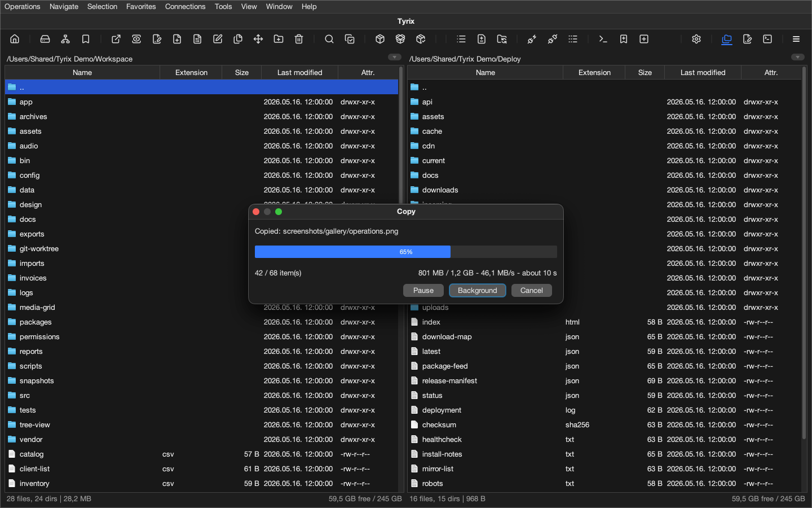This screenshot has width=812, height=508.
Task: Click the connect plug icon
Action: point(532,39)
